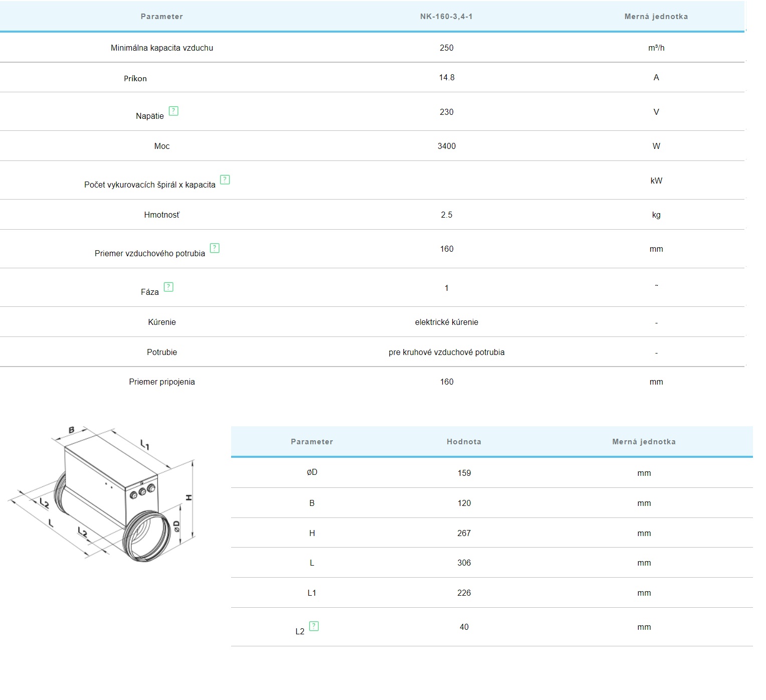The image size is (766, 700).
Task: Click the Merná jednotka header in top table
Action: [x=656, y=17]
